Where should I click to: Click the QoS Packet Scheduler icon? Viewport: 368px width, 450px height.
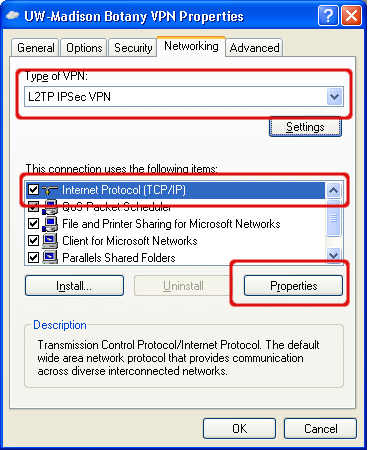(x=50, y=207)
